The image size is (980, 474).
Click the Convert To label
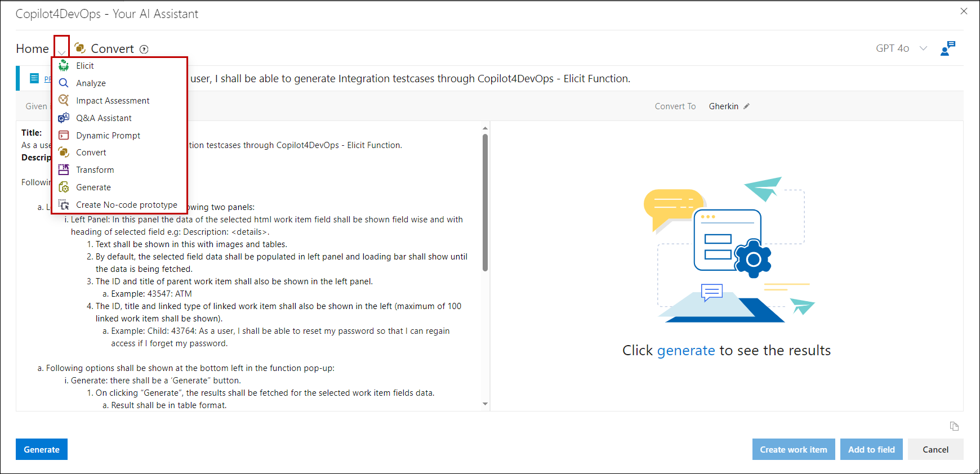pos(675,106)
